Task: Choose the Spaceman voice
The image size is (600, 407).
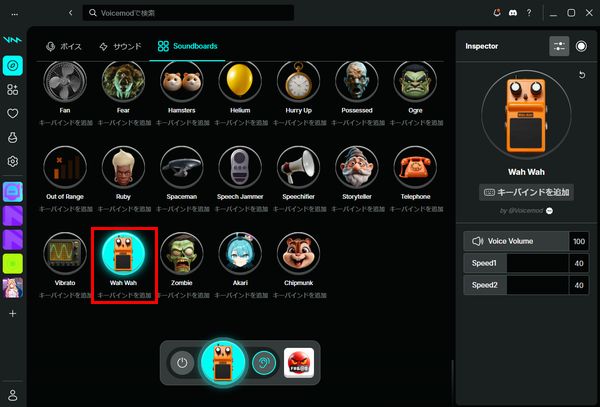Action: coord(182,168)
